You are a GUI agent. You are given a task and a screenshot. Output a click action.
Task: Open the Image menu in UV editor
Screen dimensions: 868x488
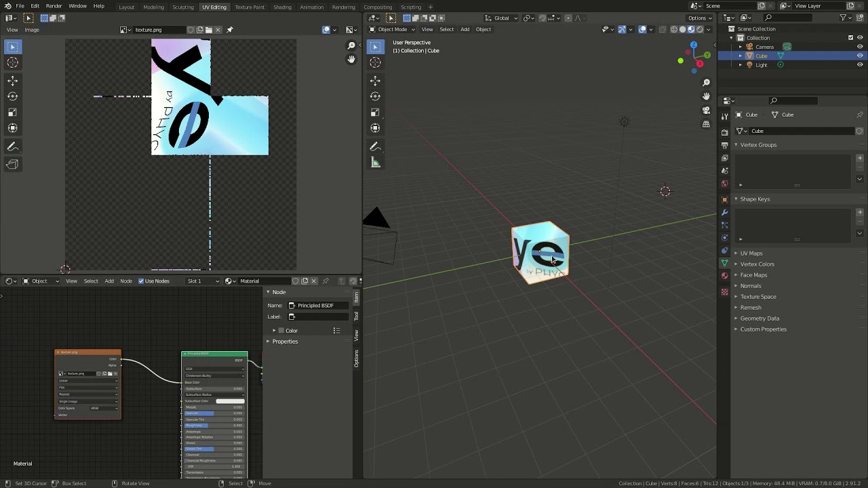tap(32, 30)
